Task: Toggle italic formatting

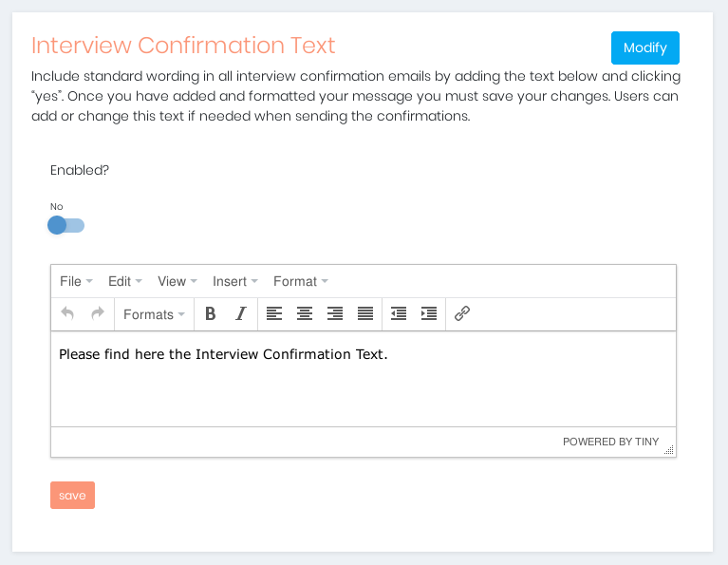Action: pyautogui.click(x=241, y=314)
